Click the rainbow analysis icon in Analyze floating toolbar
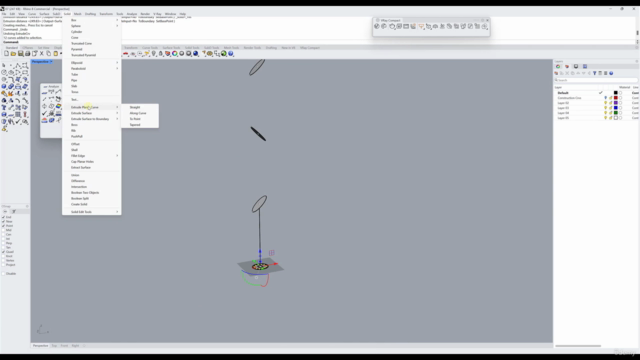Screen dimensions: 640x360 point(58,107)
